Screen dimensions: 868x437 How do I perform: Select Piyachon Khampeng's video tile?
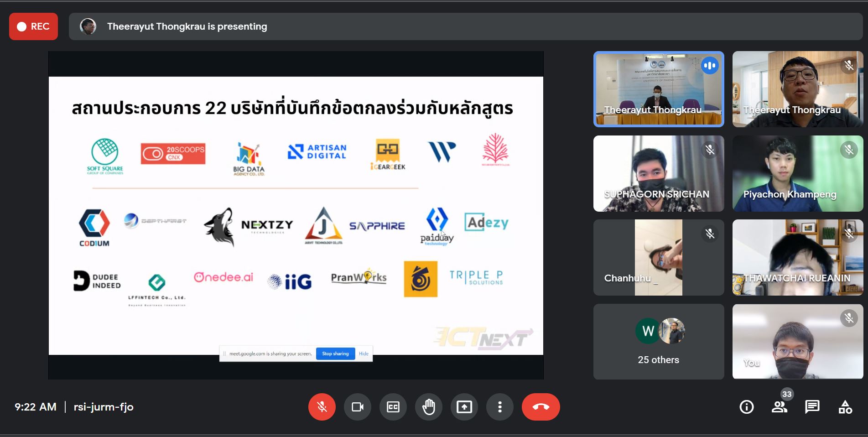tap(797, 173)
